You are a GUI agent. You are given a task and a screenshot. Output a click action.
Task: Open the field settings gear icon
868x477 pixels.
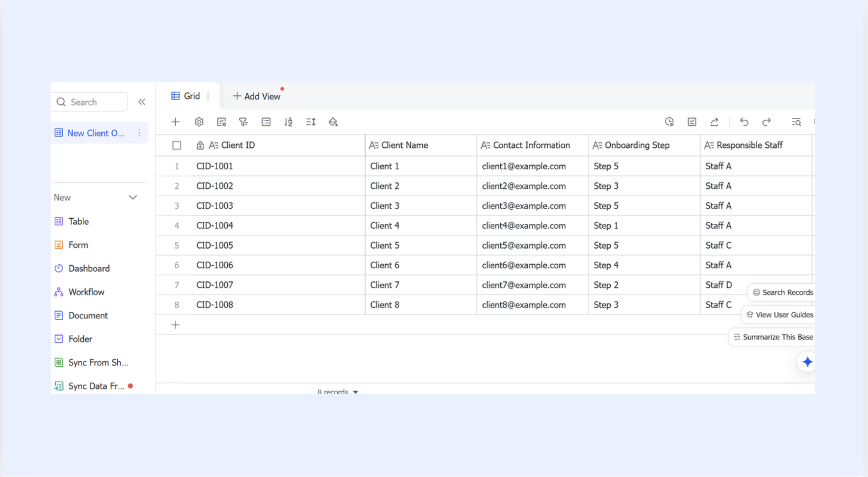(x=199, y=122)
